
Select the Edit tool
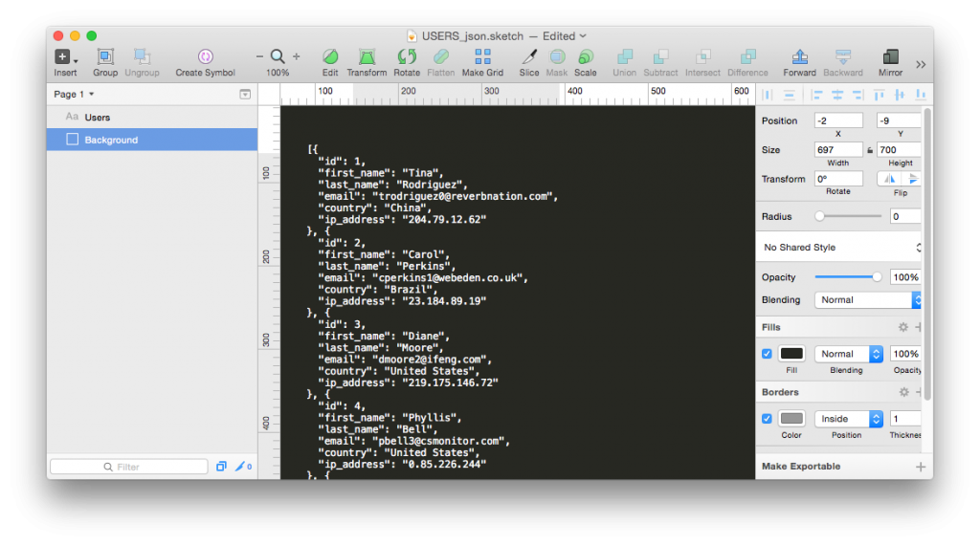330,56
